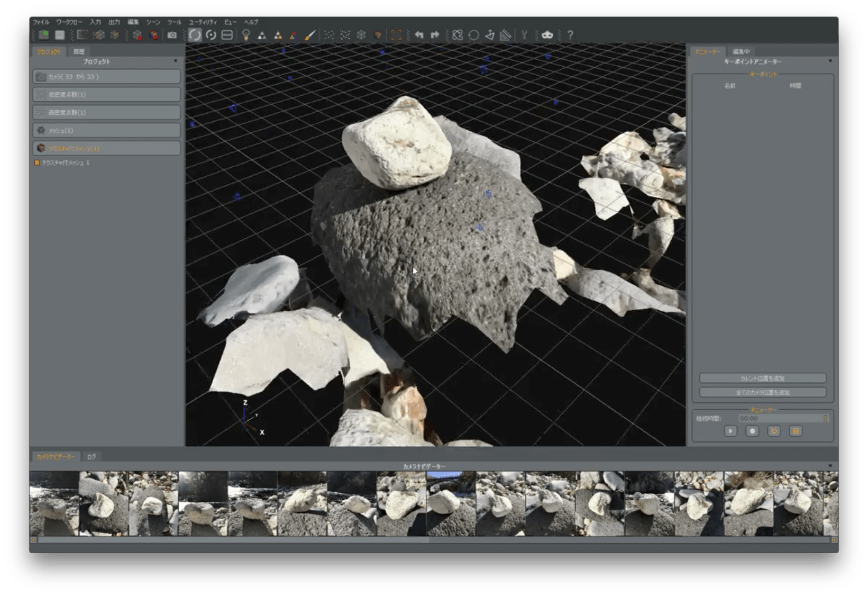Click the gray square icon beside new project

pyautogui.click(x=60, y=35)
